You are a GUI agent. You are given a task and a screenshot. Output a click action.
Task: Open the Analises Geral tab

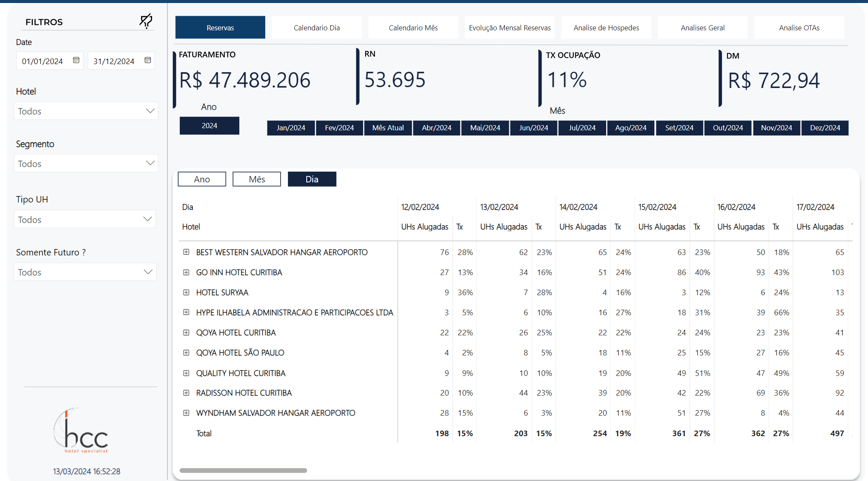point(703,27)
